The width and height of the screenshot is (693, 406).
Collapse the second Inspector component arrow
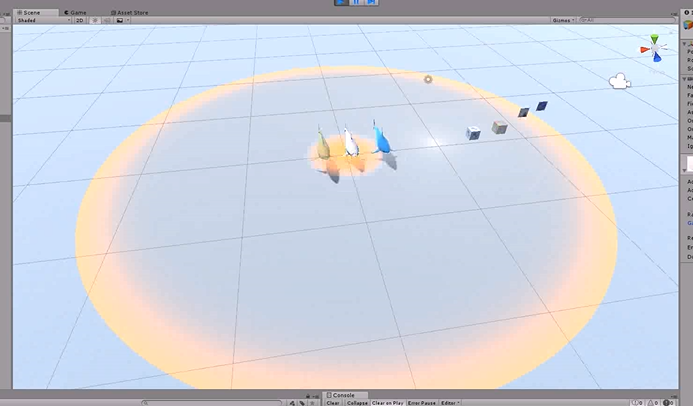coord(685,79)
